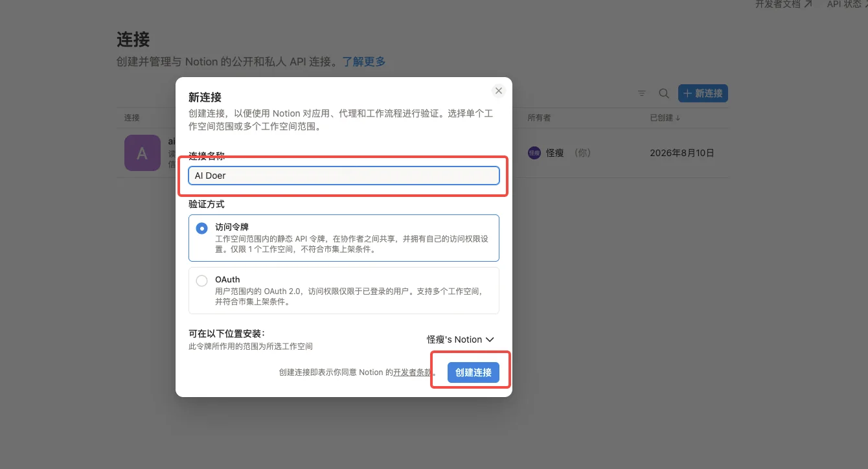Click the 验证方式 label
Screen dimensions: 868x469
coord(207,204)
